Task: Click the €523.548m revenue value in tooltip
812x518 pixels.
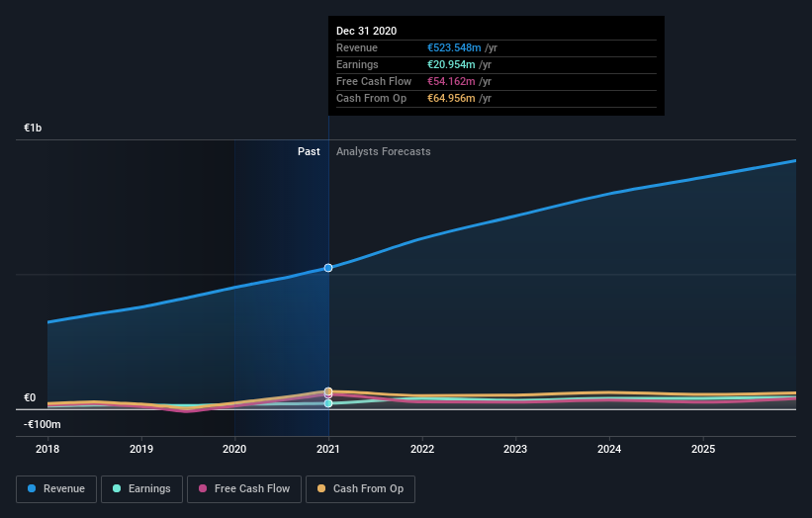Action: (x=454, y=47)
